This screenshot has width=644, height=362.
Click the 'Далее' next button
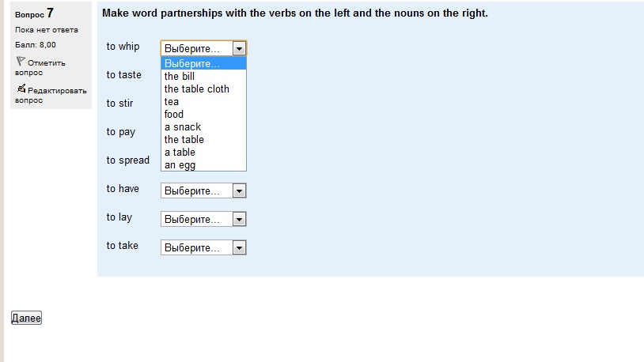(x=26, y=318)
